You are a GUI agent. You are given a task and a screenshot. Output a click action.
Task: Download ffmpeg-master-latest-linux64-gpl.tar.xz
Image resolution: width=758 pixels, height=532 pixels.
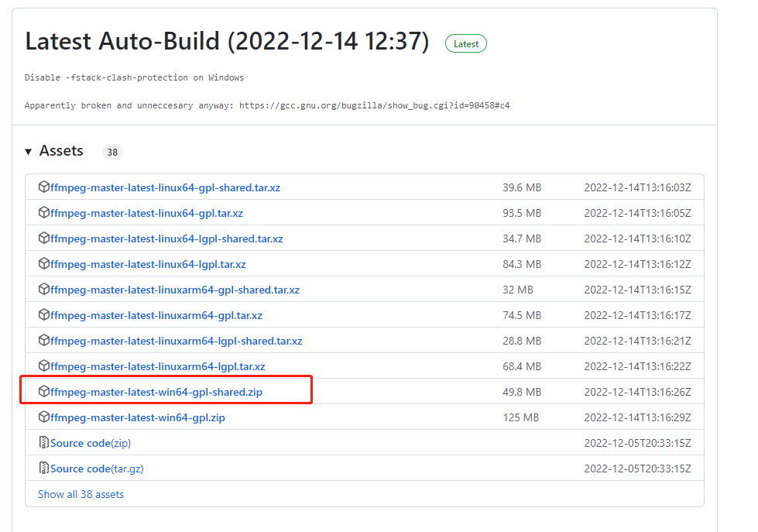pos(146,213)
